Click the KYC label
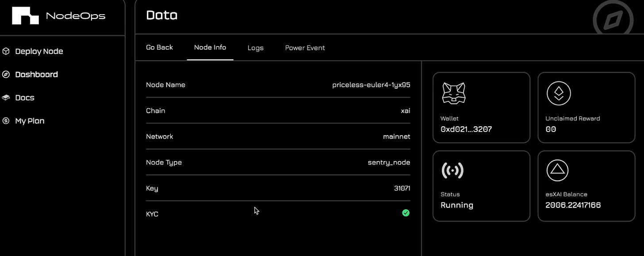 152,214
